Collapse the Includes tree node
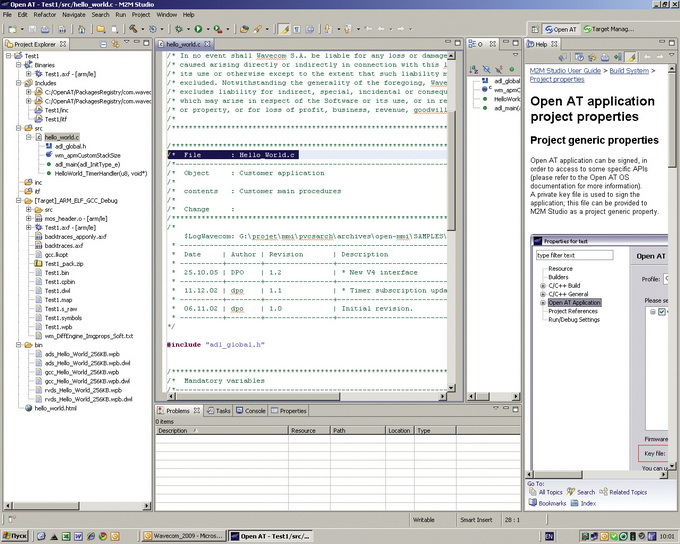This screenshot has height=544, width=680. (x=18, y=83)
